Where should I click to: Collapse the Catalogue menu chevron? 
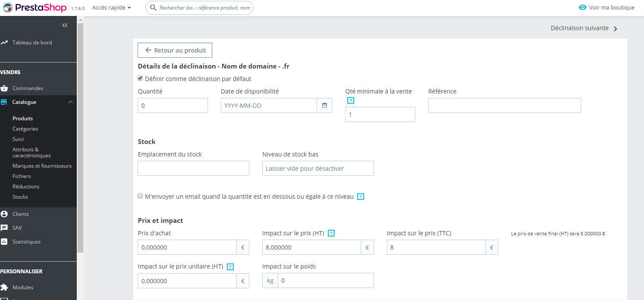[71, 102]
